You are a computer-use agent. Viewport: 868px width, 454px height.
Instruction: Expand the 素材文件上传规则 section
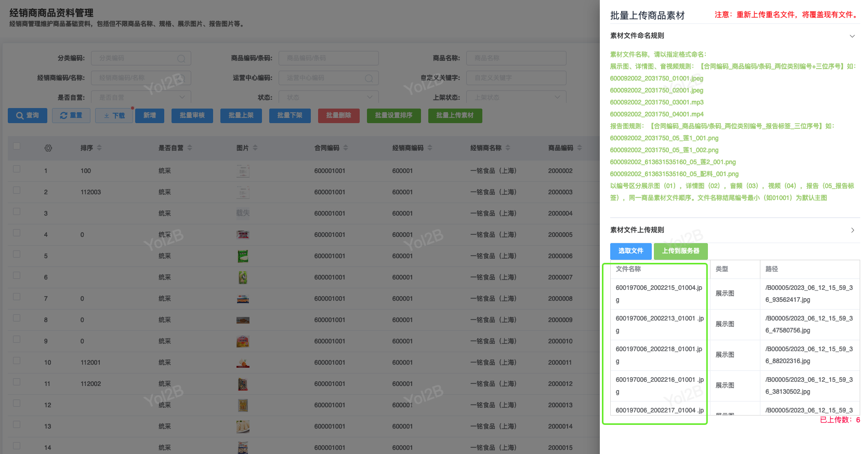coord(852,230)
